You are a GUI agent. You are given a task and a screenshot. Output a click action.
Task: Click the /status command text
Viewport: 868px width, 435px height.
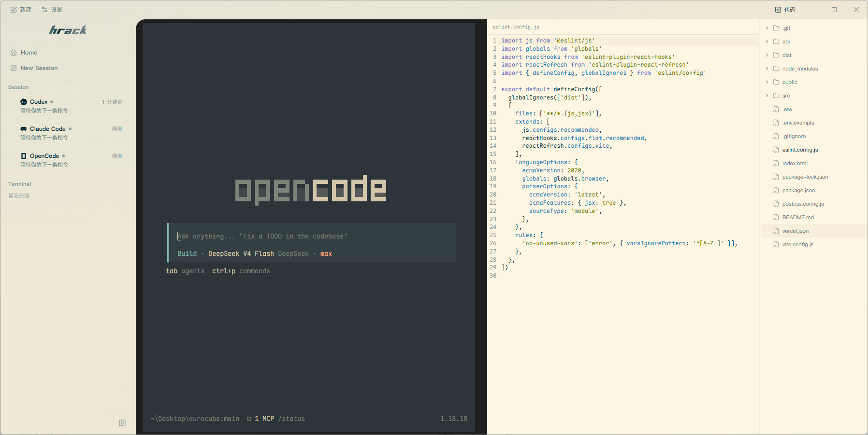[291, 419]
